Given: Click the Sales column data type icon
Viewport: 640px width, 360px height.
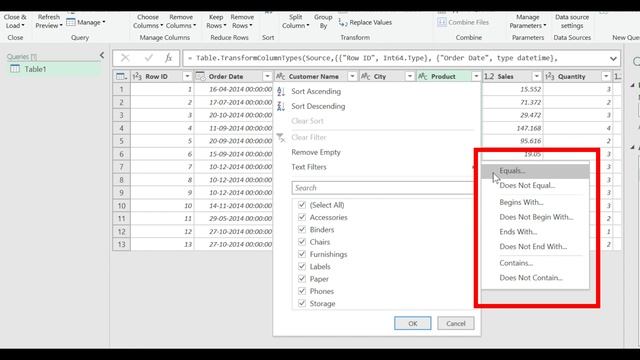Looking at the screenshot, I should [489, 76].
